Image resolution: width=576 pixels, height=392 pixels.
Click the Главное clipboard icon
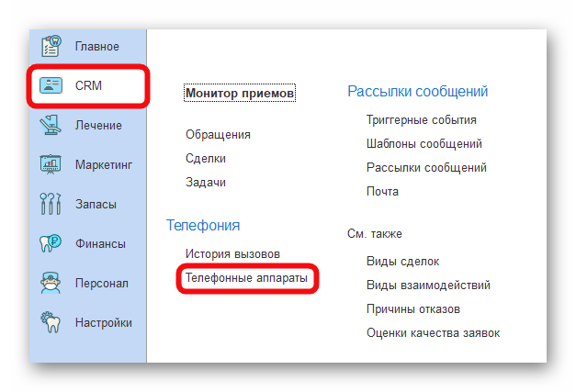point(51,46)
